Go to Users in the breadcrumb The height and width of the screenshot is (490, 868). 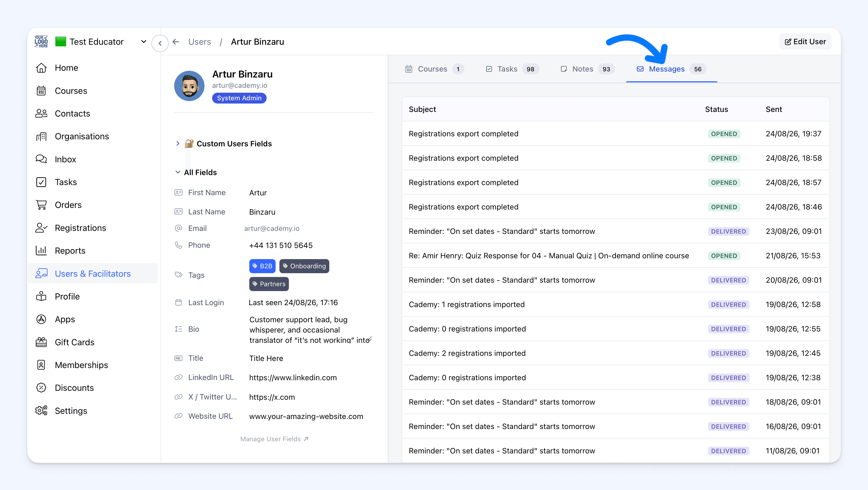point(199,41)
